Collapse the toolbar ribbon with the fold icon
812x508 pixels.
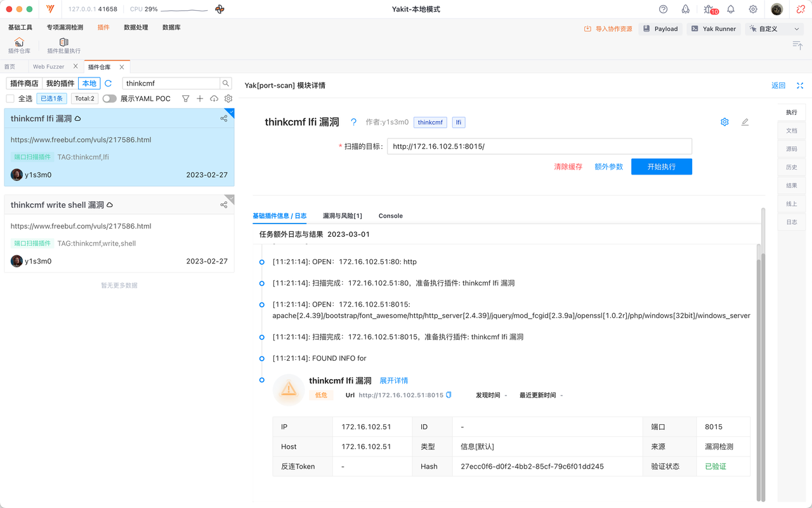click(x=797, y=45)
